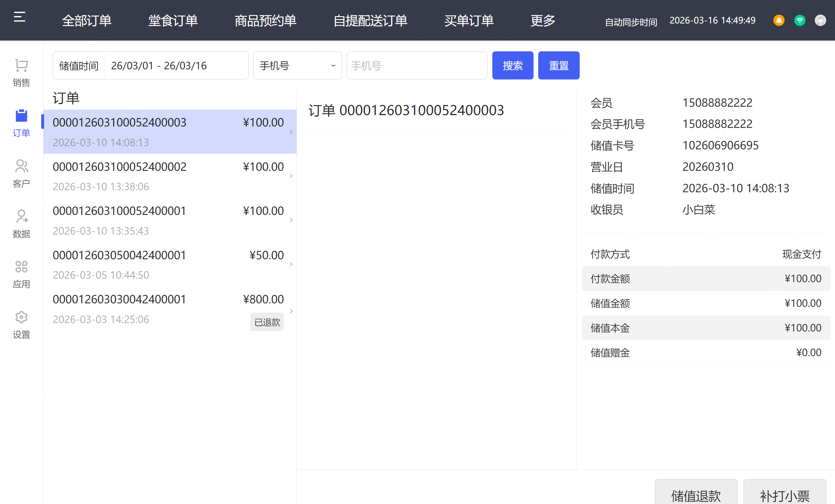Open the 应用 apps grid icon
The height and width of the screenshot is (504, 835).
(x=21, y=267)
